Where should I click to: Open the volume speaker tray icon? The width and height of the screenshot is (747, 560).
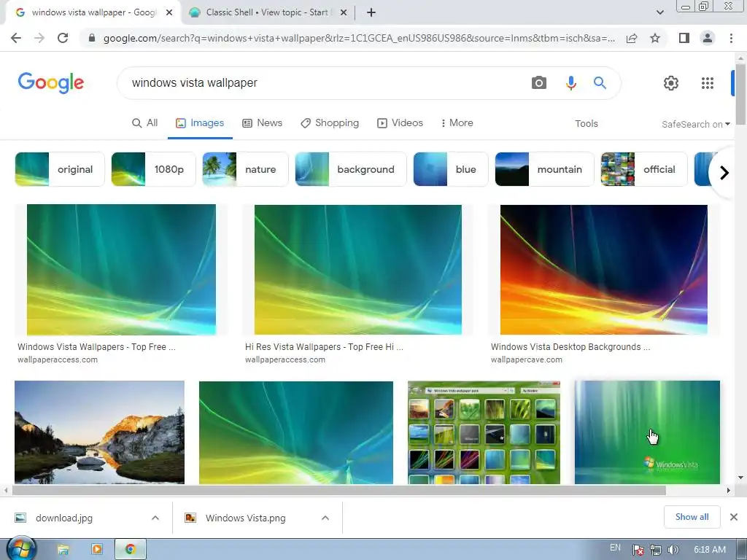[x=673, y=550]
